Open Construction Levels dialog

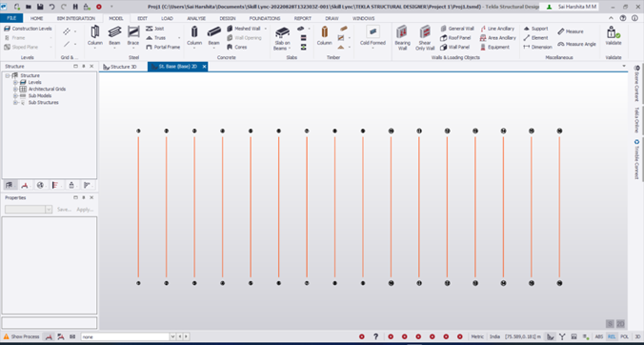[x=28, y=29]
